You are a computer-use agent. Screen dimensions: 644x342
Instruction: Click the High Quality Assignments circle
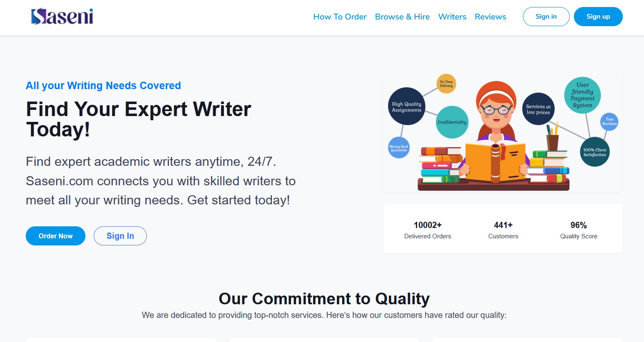pos(406,107)
